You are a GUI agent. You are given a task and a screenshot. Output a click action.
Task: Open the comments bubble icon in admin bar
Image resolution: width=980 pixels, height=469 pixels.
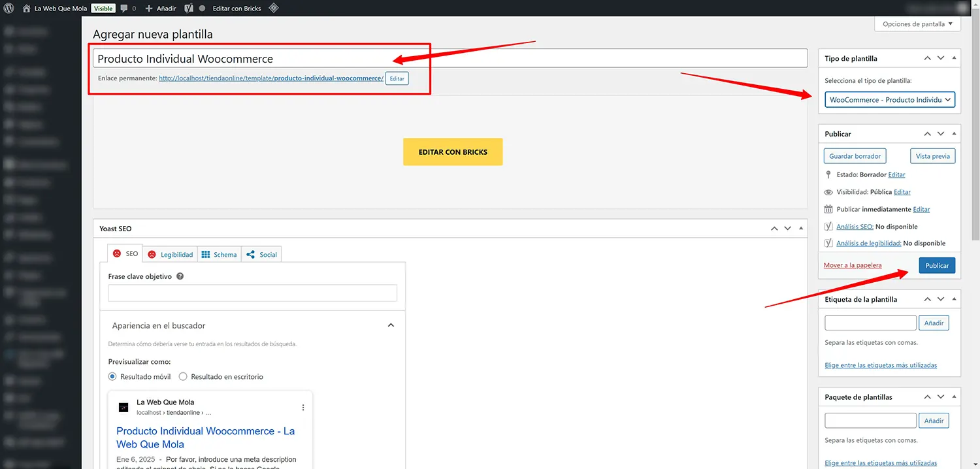point(124,8)
